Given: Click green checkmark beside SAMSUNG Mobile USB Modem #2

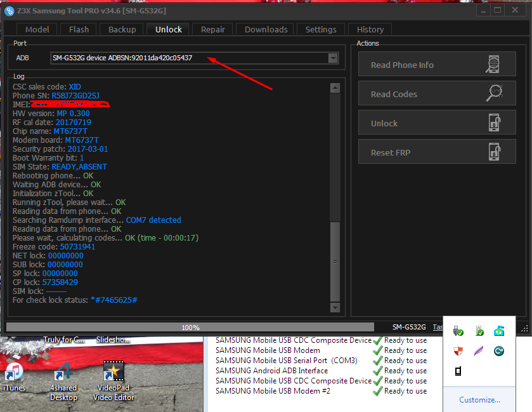Looking at the screenshot, I should pyautogui.click(x=378, y=391).
